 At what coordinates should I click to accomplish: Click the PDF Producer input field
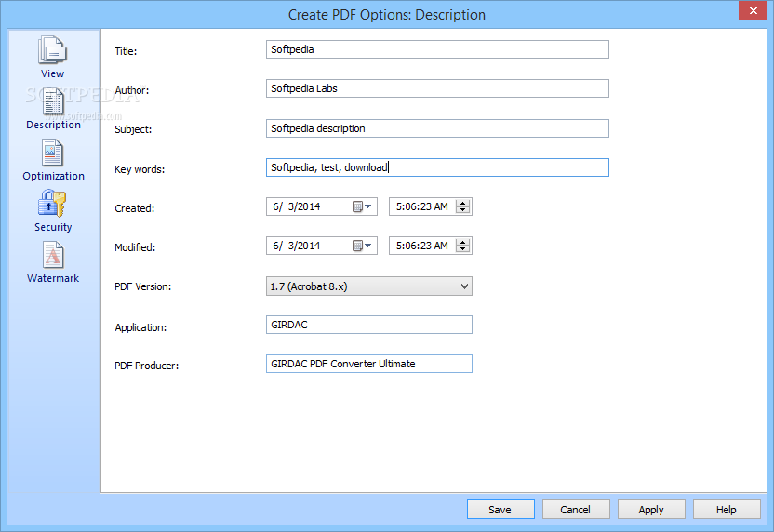(x=368, y=364)
